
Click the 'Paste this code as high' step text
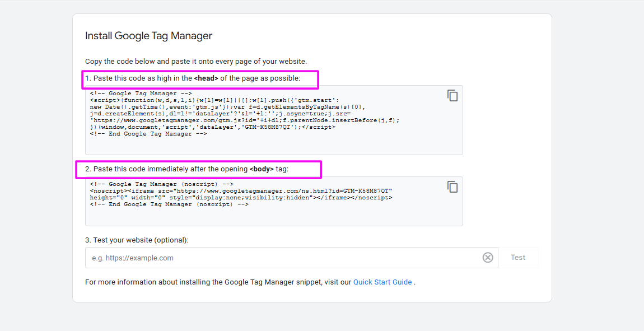tap(193, 78)
